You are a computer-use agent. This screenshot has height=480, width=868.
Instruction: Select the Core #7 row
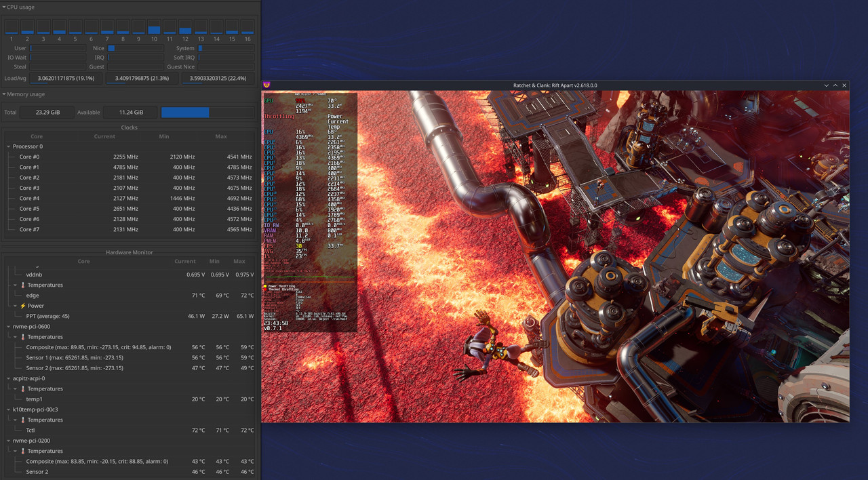point(130,230)
